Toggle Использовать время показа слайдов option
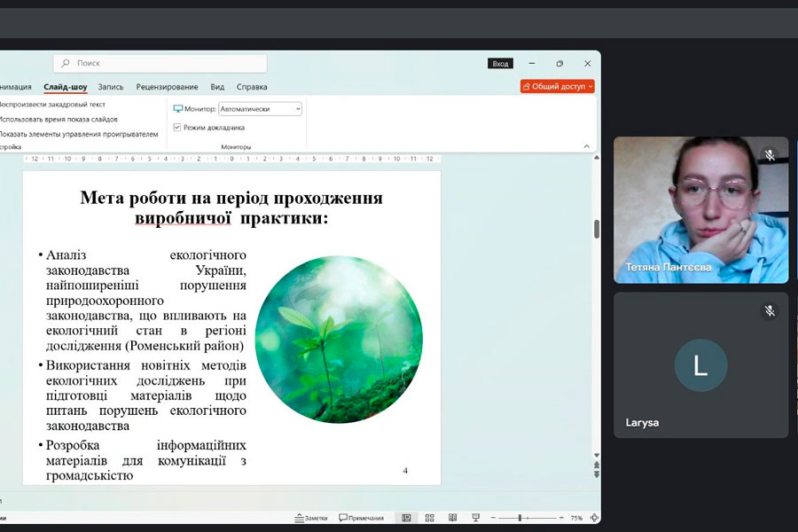This screenshot has width=798, height=532. pos(59,119)
